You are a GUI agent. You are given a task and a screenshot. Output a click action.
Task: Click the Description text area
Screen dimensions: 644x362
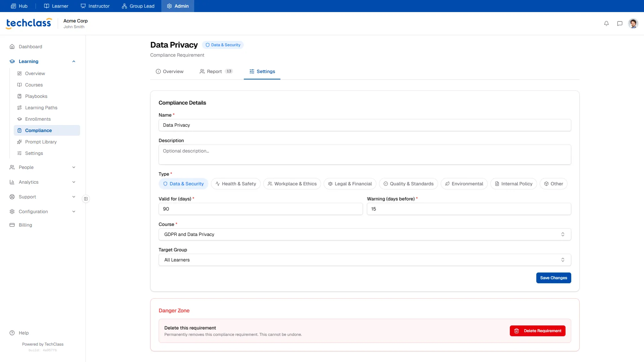point(365,155)
